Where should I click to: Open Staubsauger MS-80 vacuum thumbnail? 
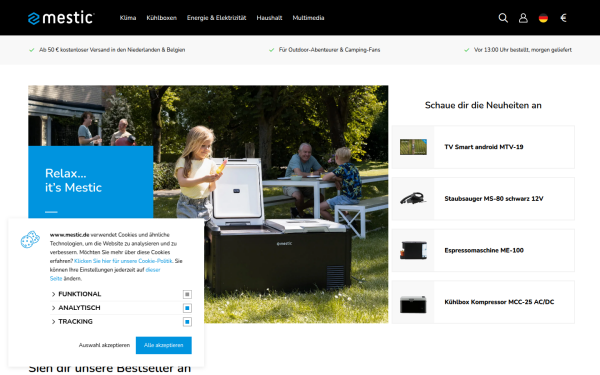coord(413,199)
